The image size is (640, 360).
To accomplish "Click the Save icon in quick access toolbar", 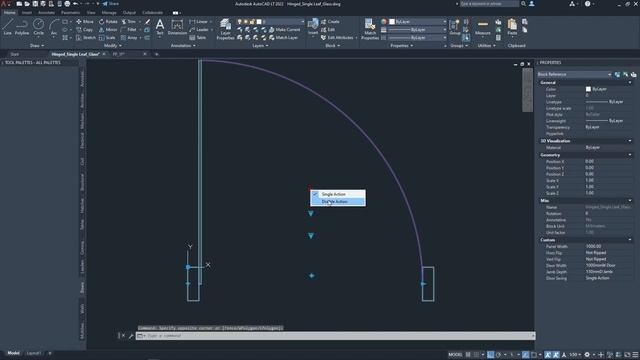I will click(35, 4).
